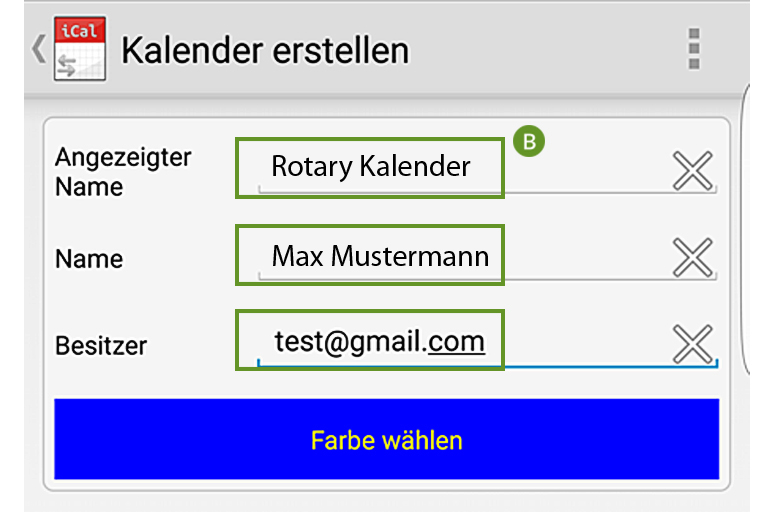
Task: Tap the back chevron in the header
Action: coord(38,49)
